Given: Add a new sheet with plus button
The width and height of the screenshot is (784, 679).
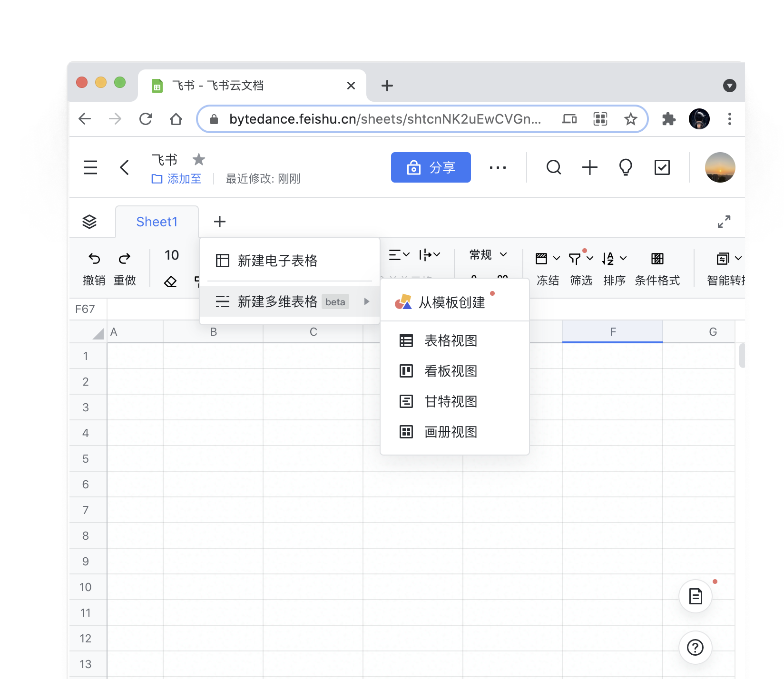Looking at the screenshot, I should (220, 222).
